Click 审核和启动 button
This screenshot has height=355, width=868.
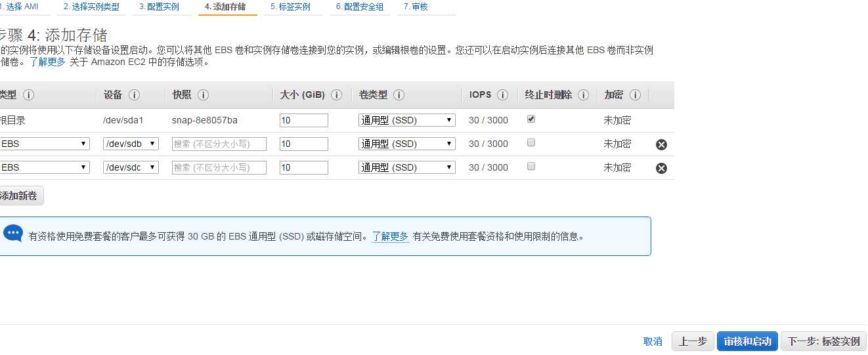pyautogui.click(x=747, y=341)
